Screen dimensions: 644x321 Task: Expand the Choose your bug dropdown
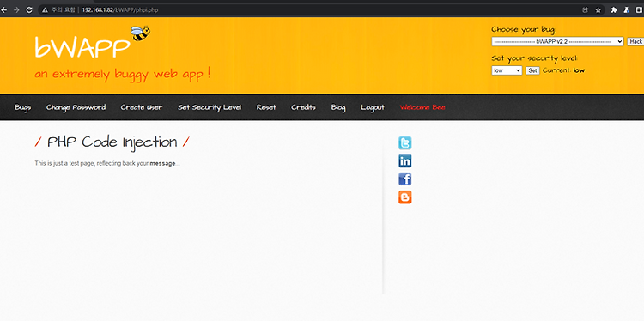coord(557,41)
